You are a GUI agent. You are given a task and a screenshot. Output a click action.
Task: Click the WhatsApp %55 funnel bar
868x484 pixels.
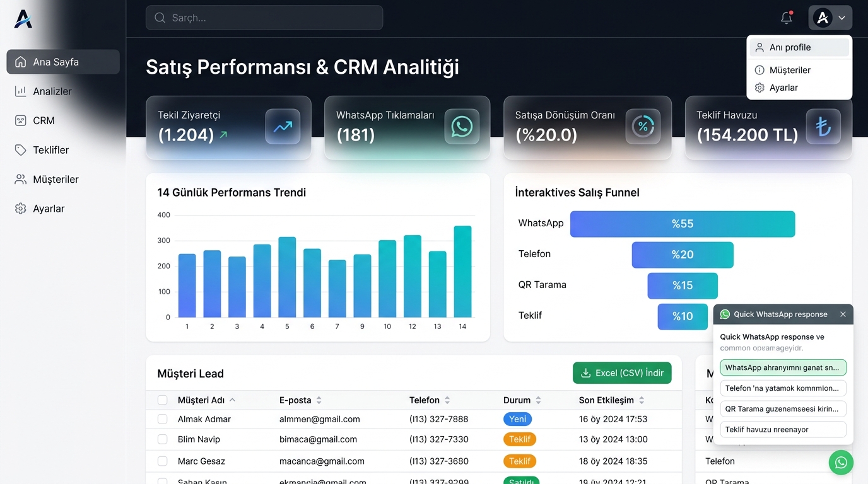click(683, 224)
